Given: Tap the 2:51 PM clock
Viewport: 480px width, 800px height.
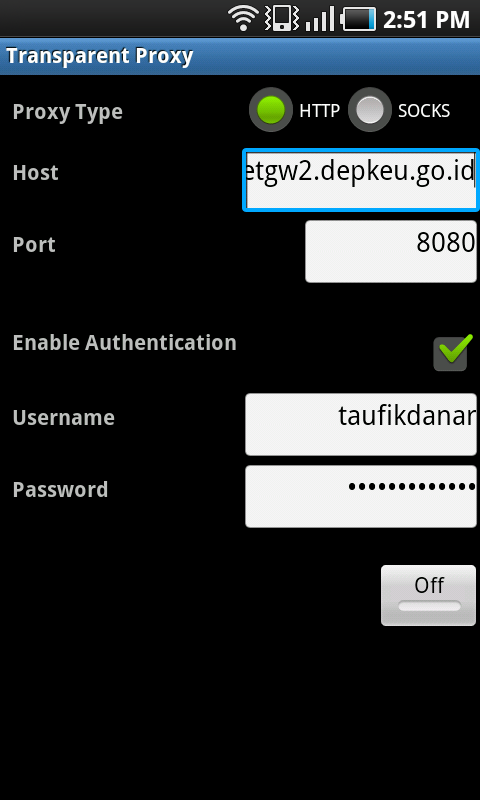Looking at the screenshot, I should coord(426,19).
